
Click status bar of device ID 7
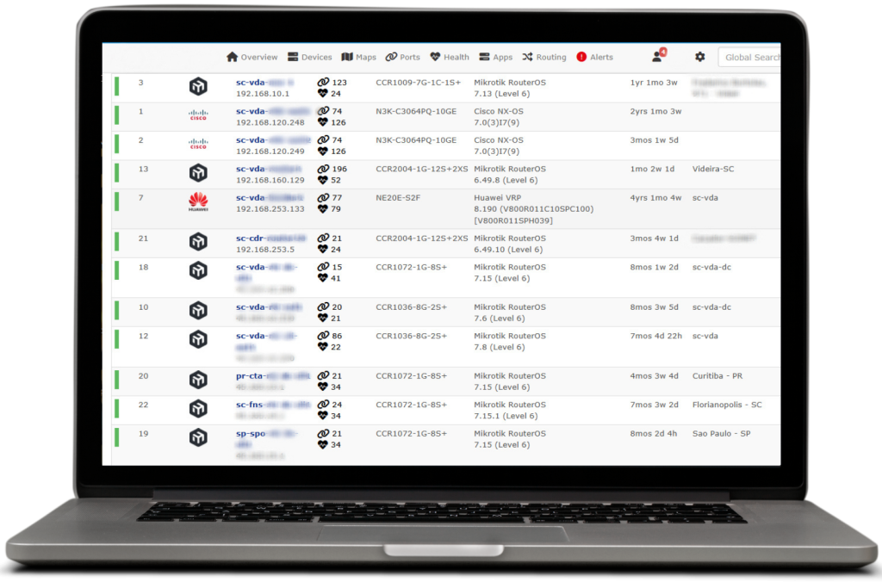pos(116,201)
